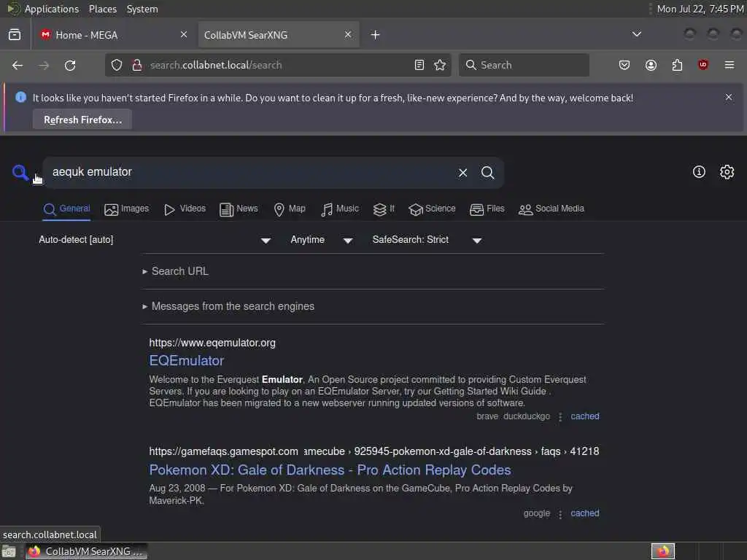The image size is (747, 560).
Task: Reload the page with the refresh icon
Action: point(70,65)
